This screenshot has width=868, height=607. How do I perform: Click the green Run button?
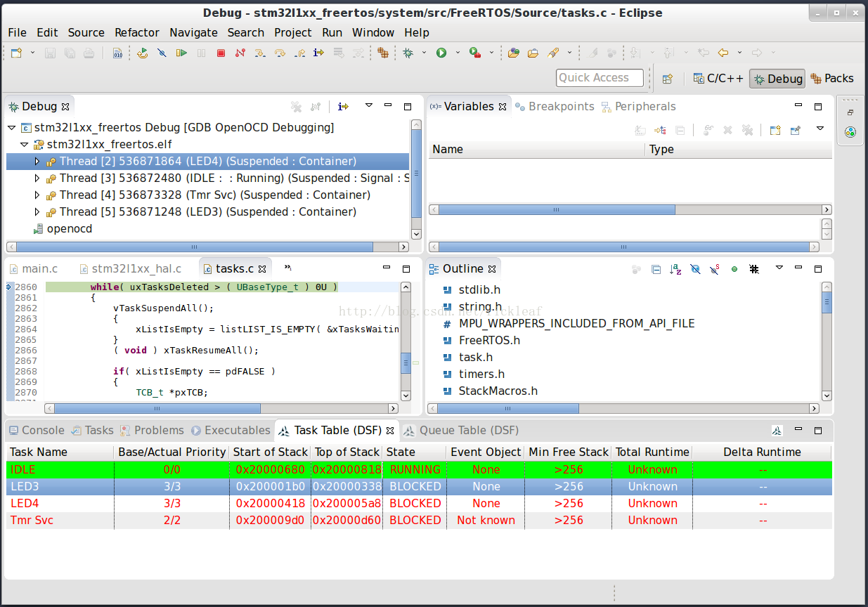coord(441,53)
